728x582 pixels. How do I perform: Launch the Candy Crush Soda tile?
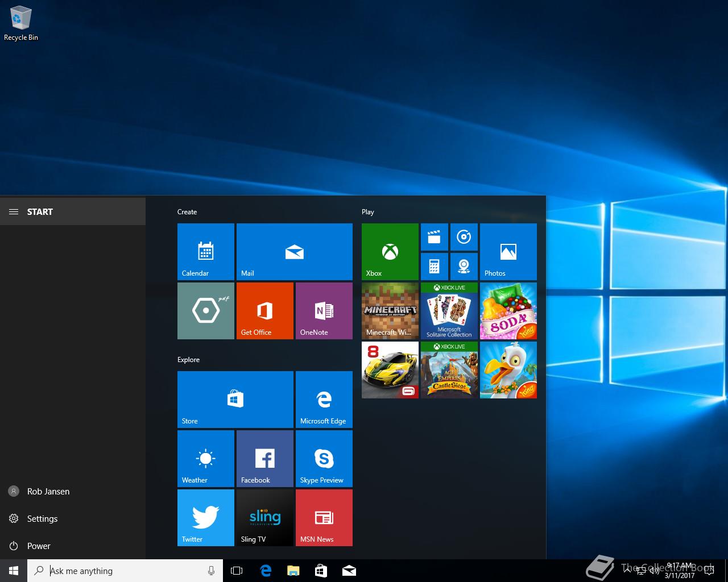click(508, 311)
